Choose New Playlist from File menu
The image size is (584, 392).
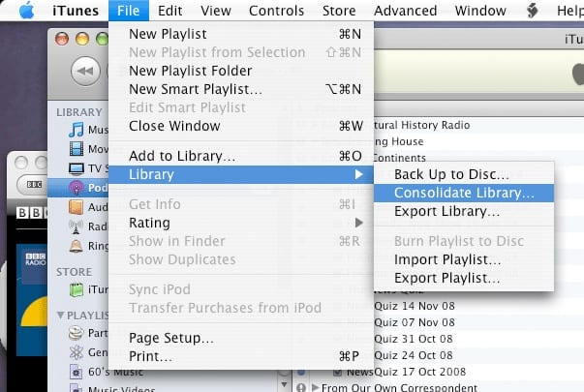pos(241,34)
